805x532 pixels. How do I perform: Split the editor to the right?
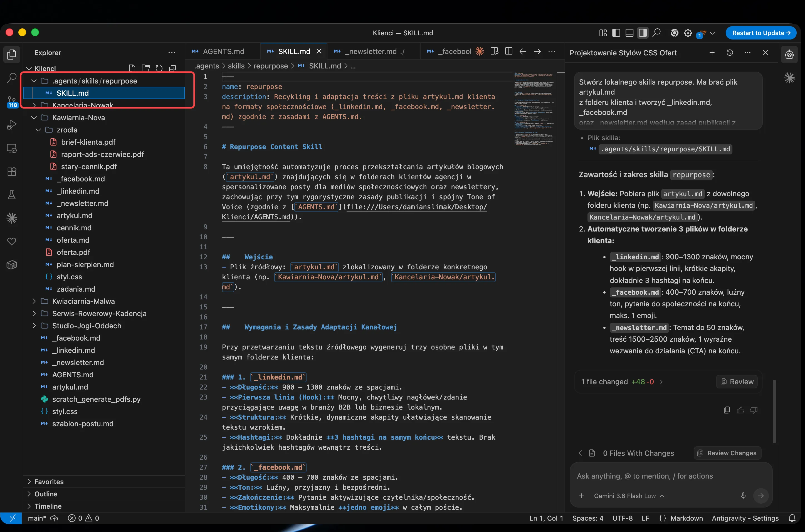click(x=509, y=51)
